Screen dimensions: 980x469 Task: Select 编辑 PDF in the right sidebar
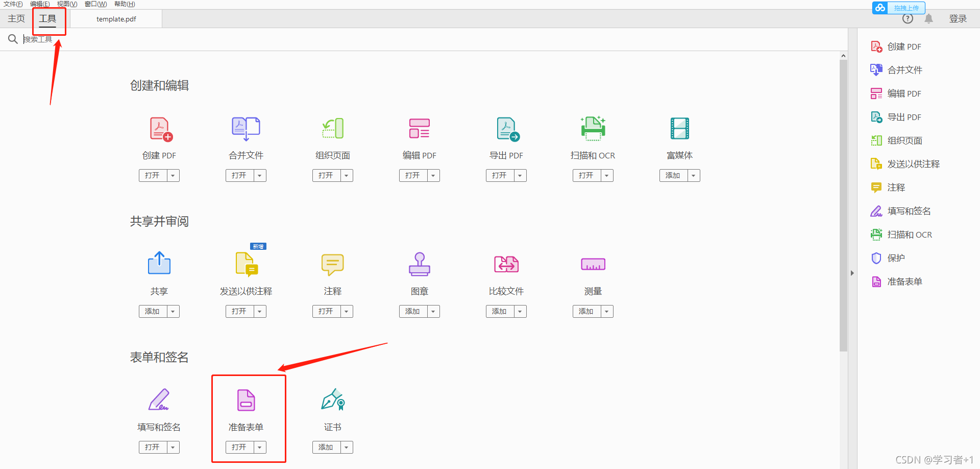[x=896, y=93]
